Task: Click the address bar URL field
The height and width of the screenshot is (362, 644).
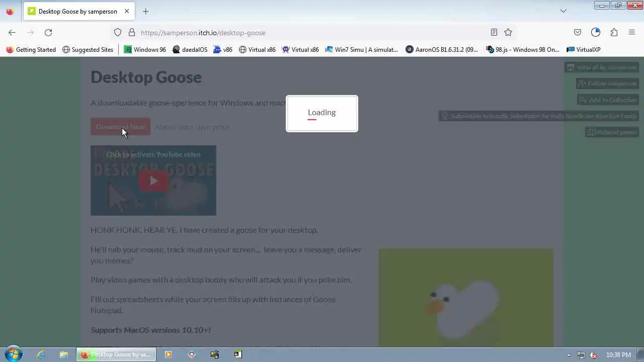Action: click(312, 32)
